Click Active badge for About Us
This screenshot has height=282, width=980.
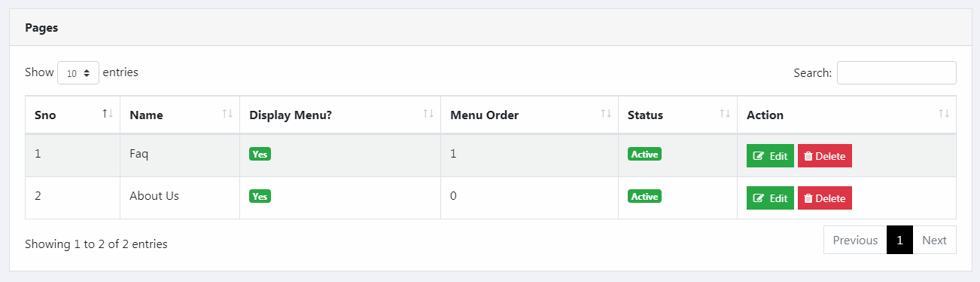click(x=645, y=196)
